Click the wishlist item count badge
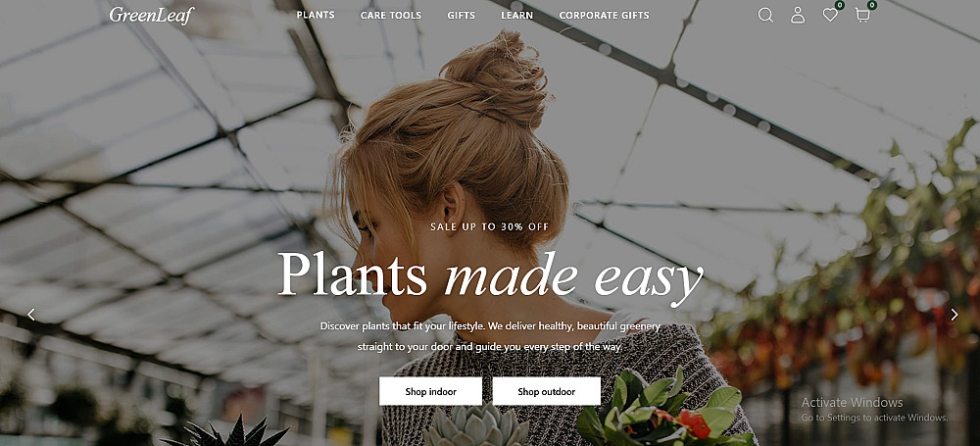 point(840,5)
